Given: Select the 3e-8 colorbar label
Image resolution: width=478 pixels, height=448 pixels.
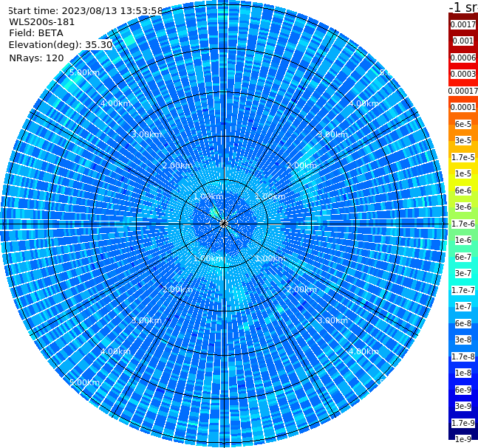Looking at the screenshot, I should pos(463,340).
